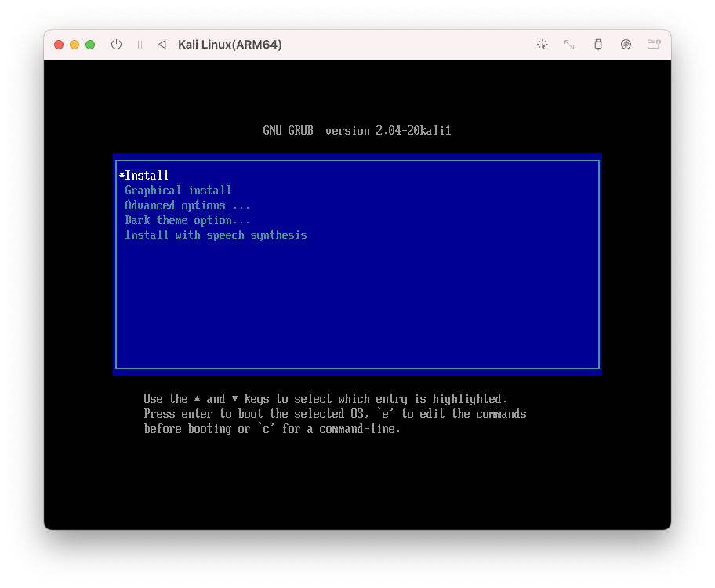Open the CD/DVD drive image icon

[626, 44]
